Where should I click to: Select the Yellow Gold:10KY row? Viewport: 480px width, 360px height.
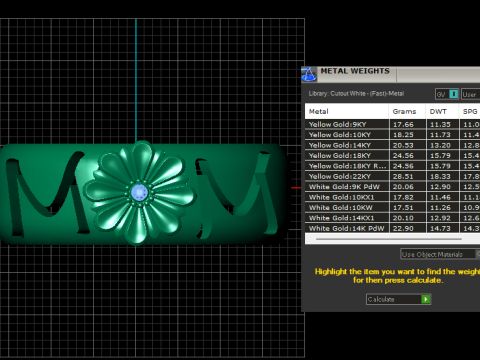392,135
